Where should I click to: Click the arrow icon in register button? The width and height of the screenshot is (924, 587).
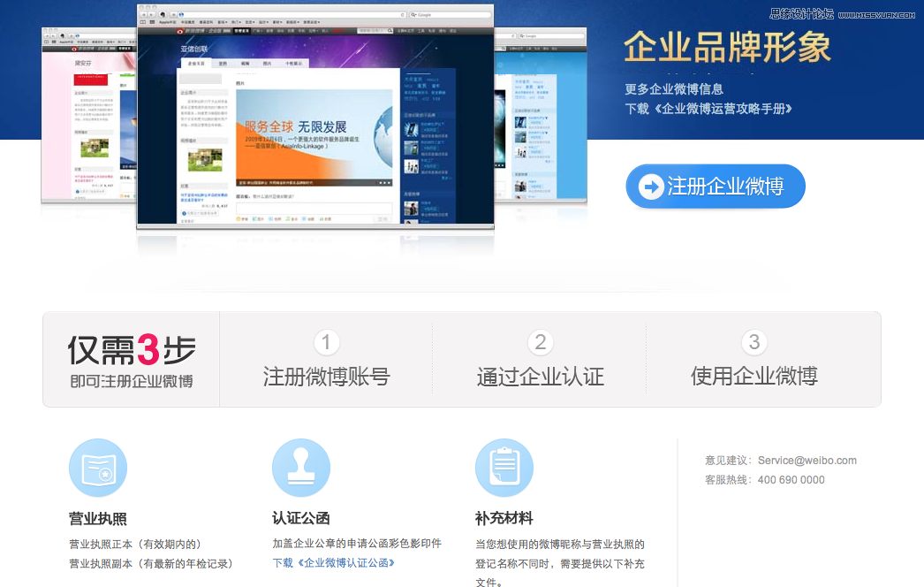[651, 187]
